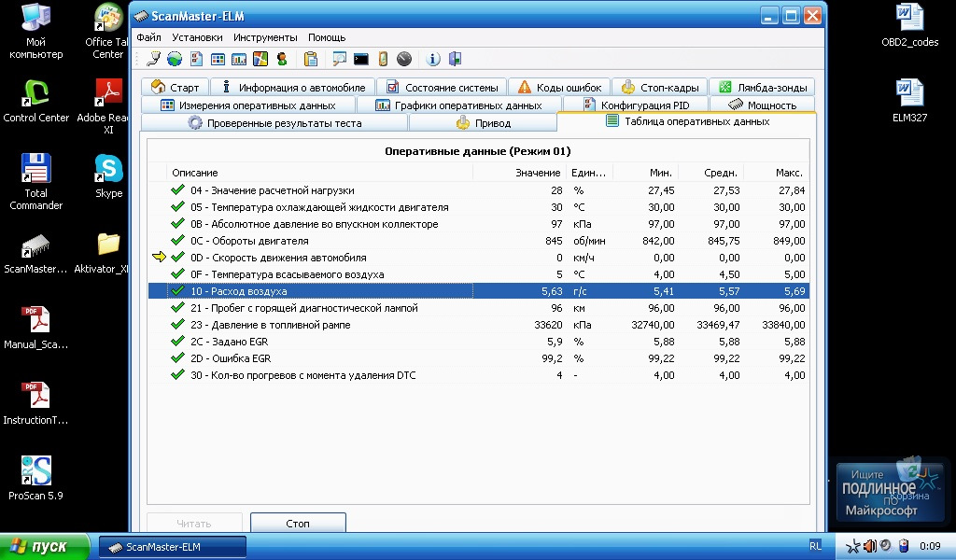This screenshot has width=956, height=560.
Task: Open the Установки menu
Action: tap(197, 37)
